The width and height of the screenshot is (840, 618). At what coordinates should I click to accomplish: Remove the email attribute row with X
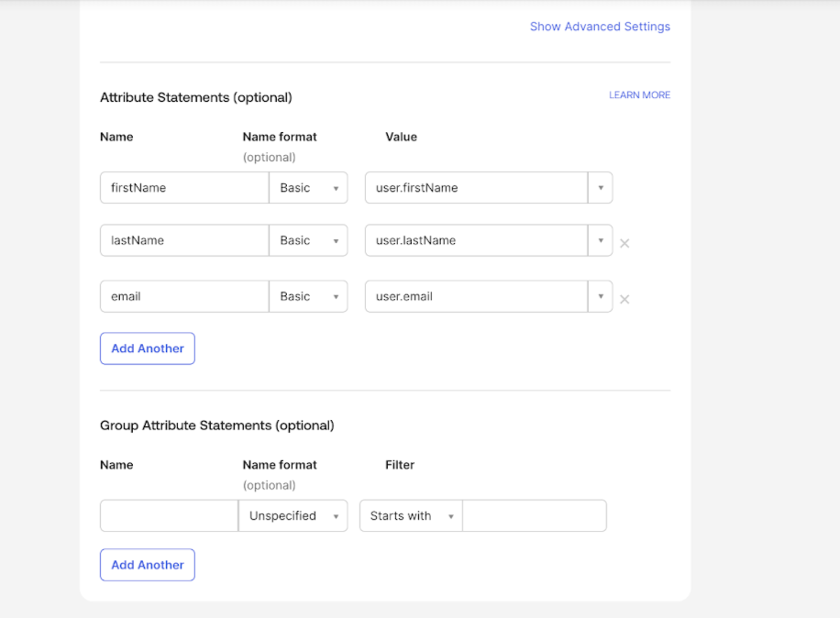pyautogui.click(x=624, y=299)
